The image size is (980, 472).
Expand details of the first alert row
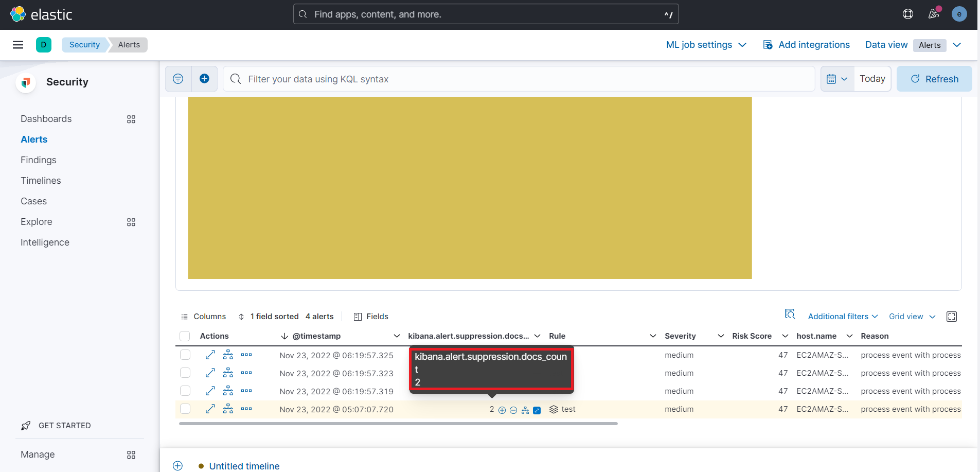coord(210,355)
